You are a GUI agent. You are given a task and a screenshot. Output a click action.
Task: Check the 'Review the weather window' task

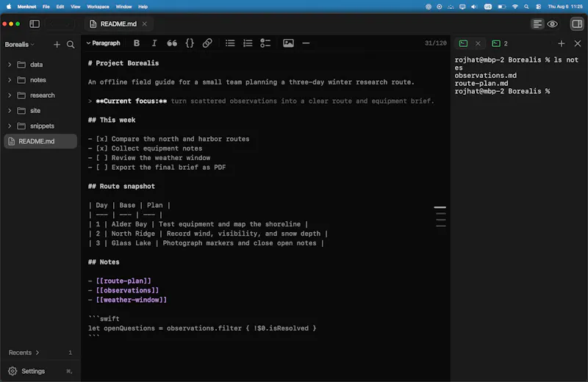tap(101, 158)
